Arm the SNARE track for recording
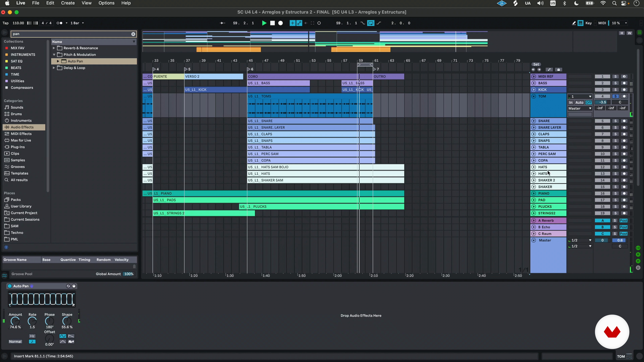 [x=624, y=121]
